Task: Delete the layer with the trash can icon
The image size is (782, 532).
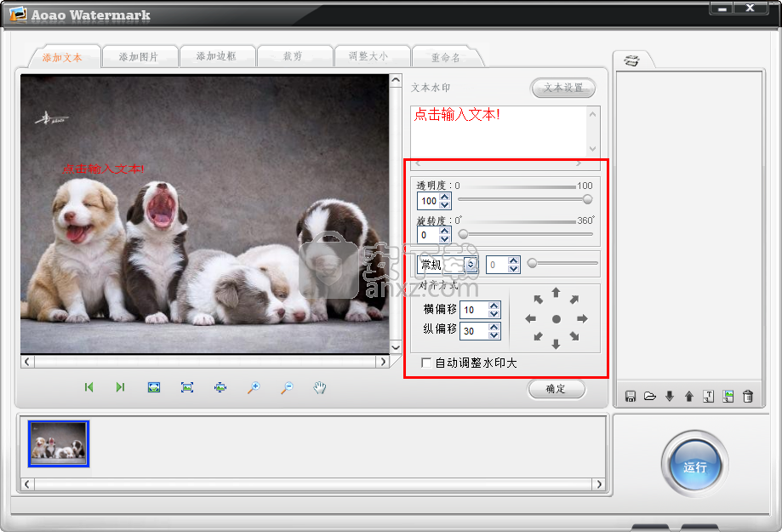Action: pos(748,397)
